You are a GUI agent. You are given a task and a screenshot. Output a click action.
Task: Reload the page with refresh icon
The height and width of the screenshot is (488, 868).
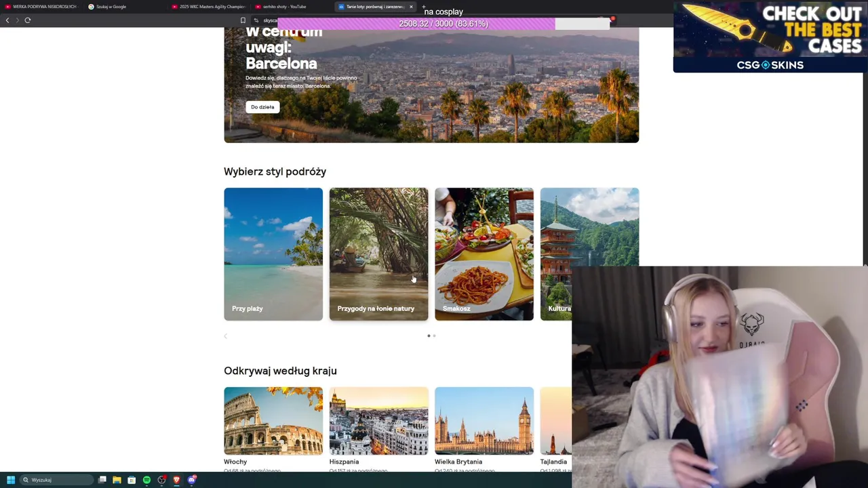pyautogui.click(x=28, y=20)
